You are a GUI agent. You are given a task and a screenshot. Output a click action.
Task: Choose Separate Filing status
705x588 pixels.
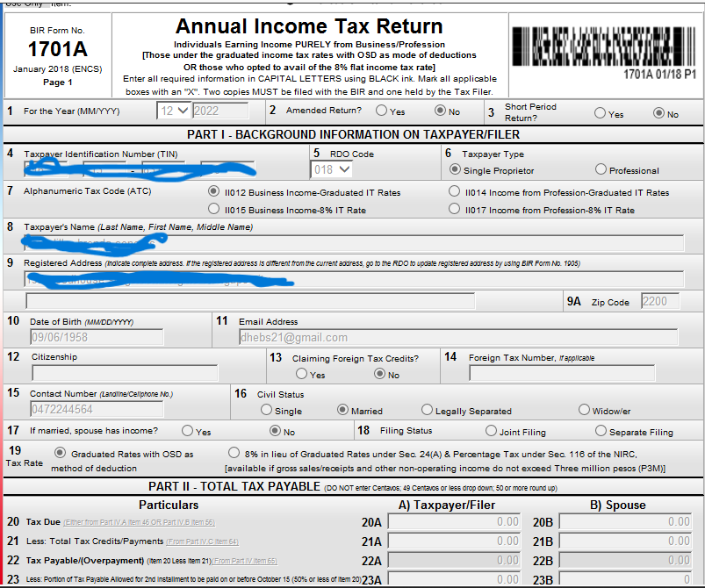point(601,431)
